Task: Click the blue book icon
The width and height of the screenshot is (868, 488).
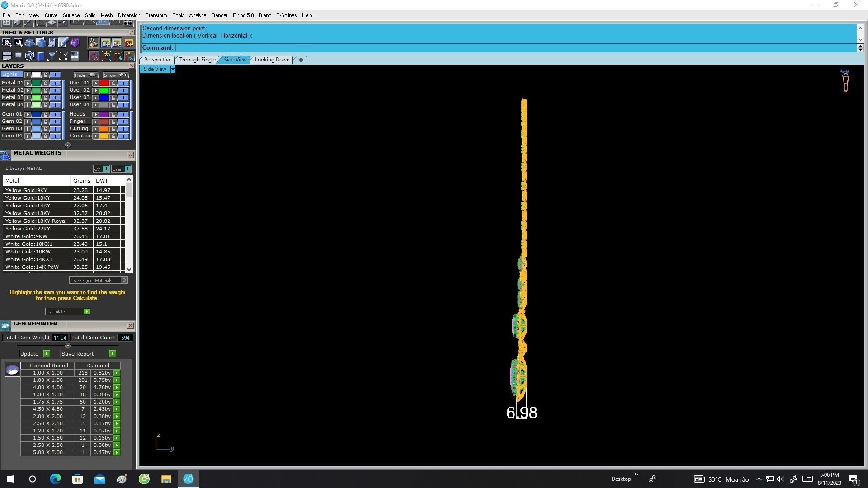Action: pos(41,56)
